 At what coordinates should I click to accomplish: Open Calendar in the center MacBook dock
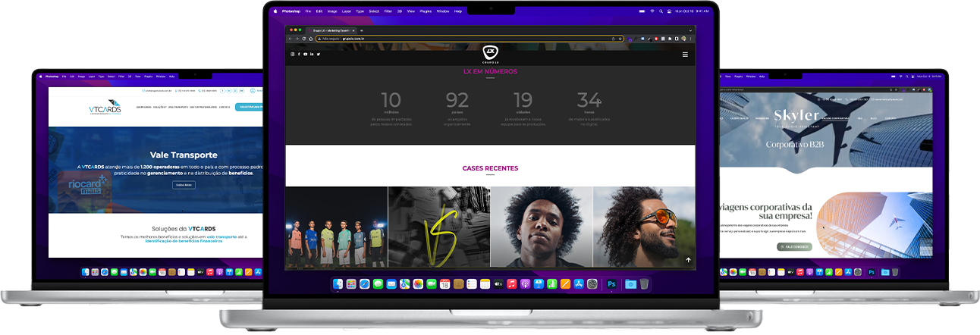pos(445,284)
